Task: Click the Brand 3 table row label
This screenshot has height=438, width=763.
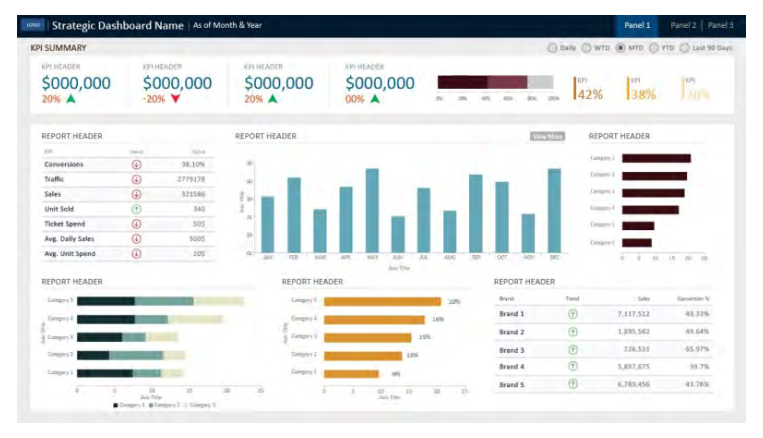Action: coord(511,350)
